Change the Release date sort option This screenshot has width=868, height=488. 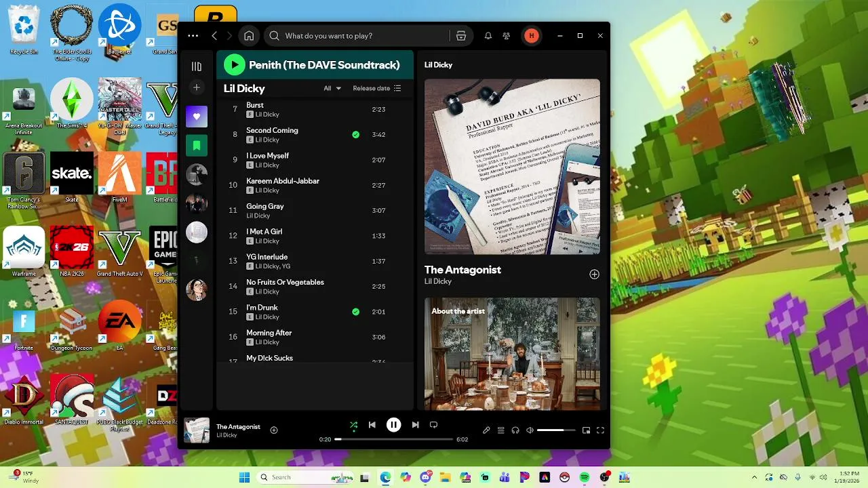tap(377, 88)
